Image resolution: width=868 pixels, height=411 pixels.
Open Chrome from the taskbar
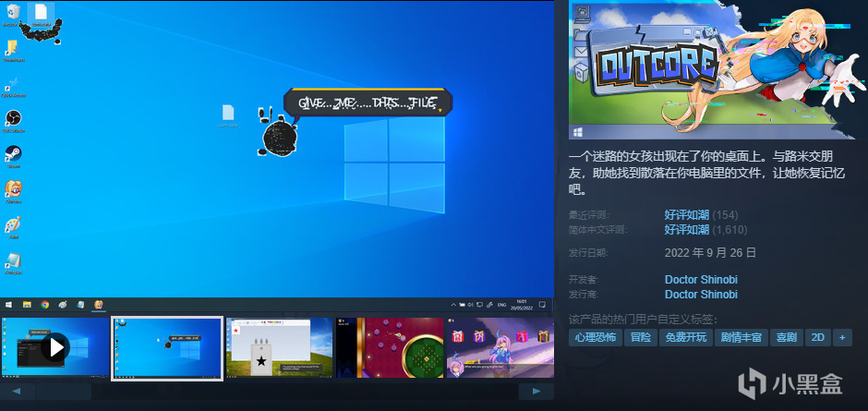point(45,305)
